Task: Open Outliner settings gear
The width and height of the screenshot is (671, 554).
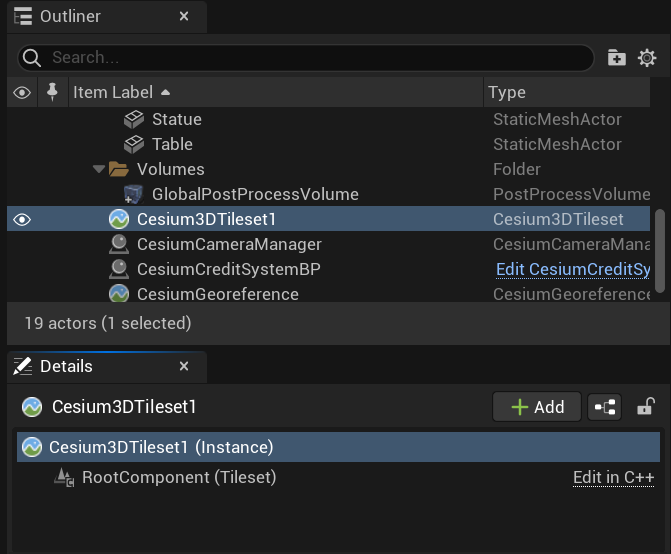Action: coord(647,57)
